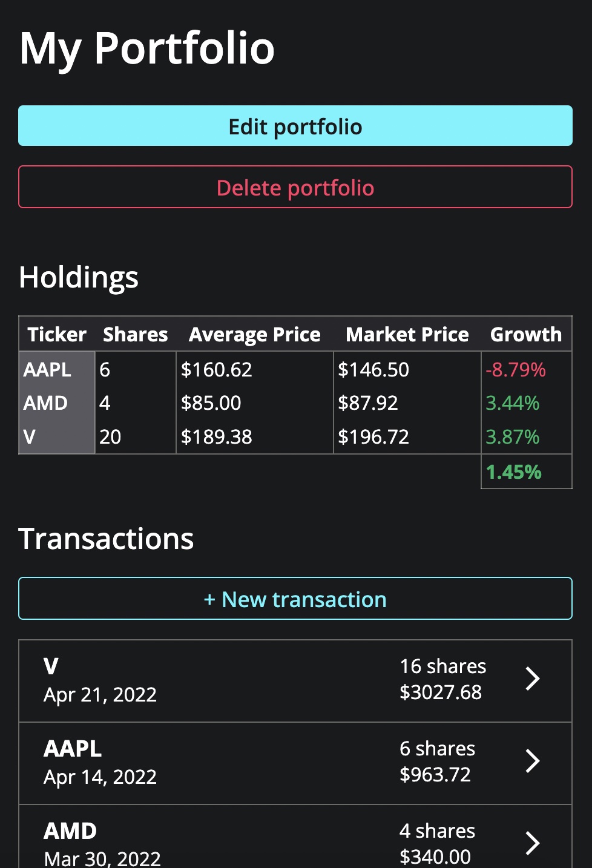Screen dimensions: 592x868
Task: Select the AAPL ticker in holdings
Action: click(47, 369)
